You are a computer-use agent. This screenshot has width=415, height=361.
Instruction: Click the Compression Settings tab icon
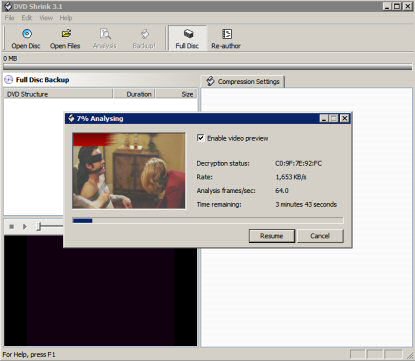pyautogui.click(x=210, y=81)
